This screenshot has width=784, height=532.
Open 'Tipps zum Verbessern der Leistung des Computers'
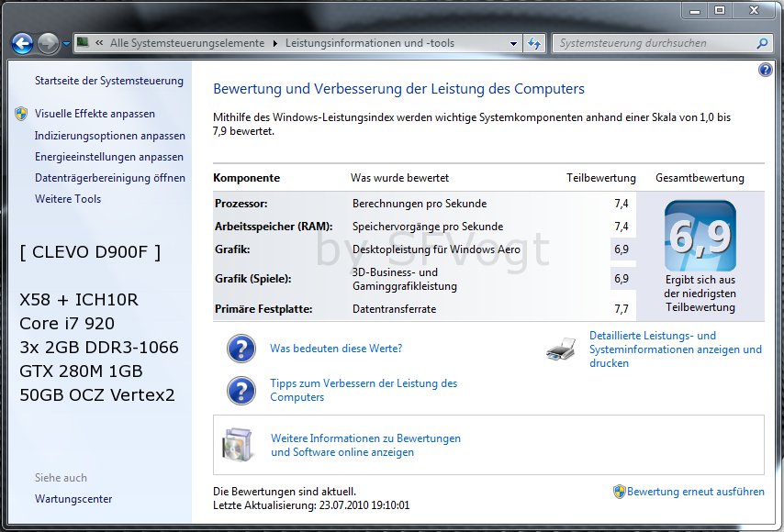tap(364, 390)
